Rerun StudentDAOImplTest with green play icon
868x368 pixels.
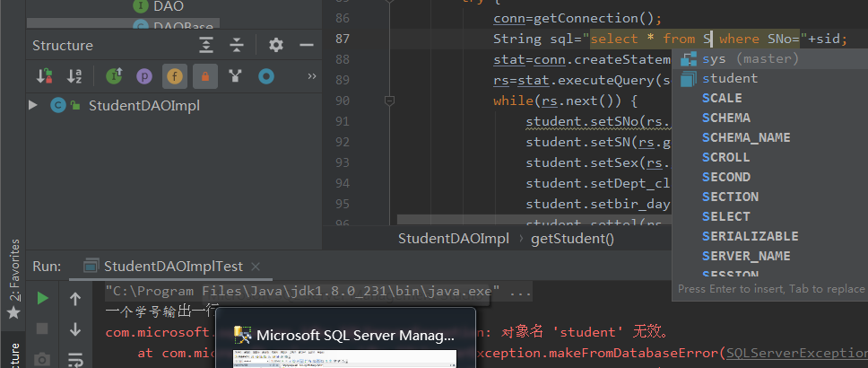[42, 298]
